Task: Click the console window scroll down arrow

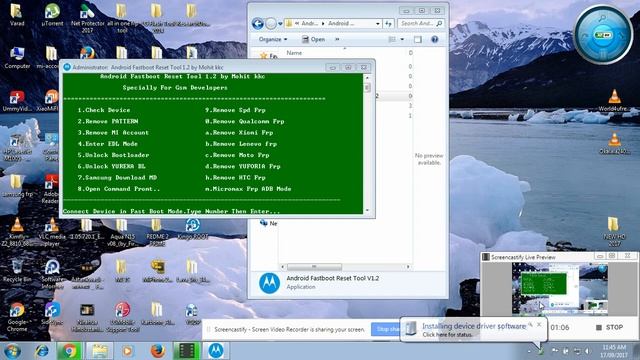Action: [x=367, y=211]
